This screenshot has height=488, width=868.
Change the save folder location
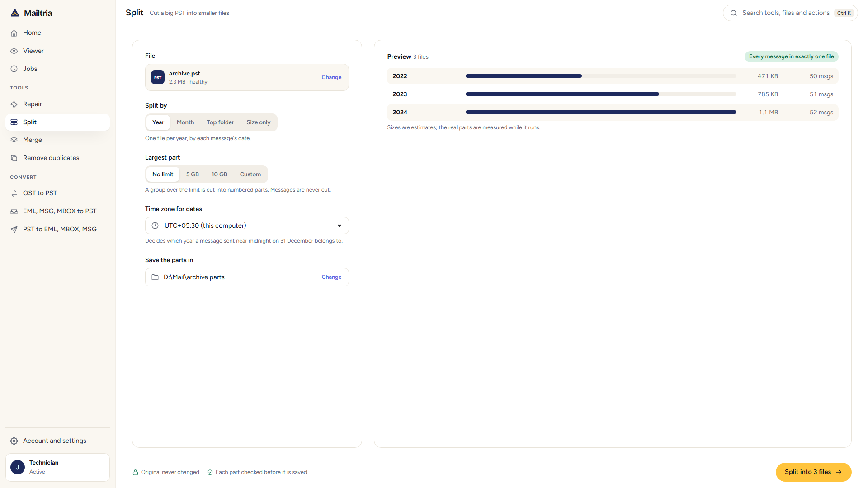coord(331,277)
